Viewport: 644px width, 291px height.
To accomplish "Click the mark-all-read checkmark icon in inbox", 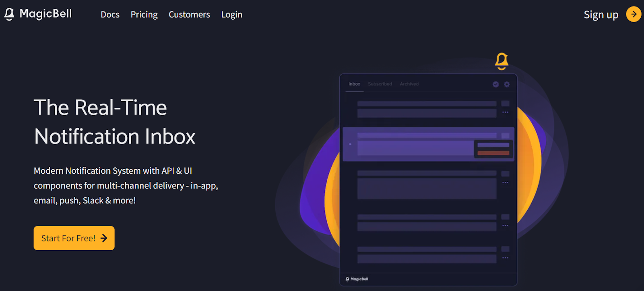I will (x=495, y=84).
